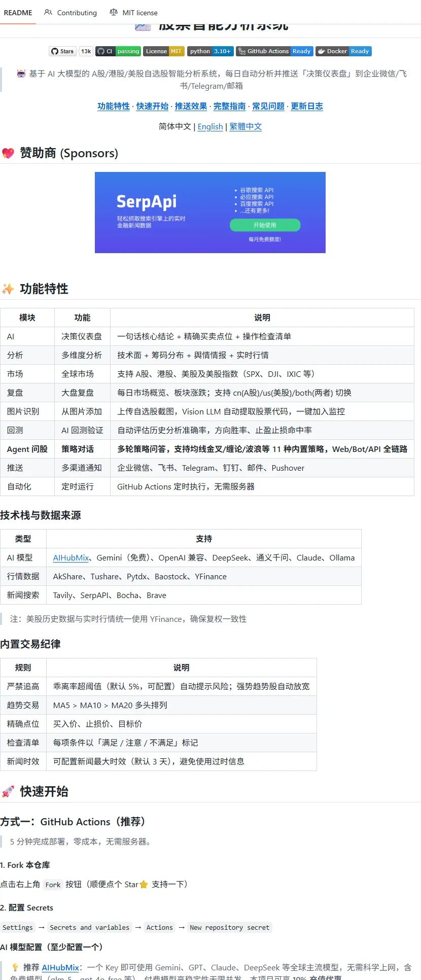The image size is (421, 980).
Task: Switch language to 繁體中文
Action: tap(245, 126)
